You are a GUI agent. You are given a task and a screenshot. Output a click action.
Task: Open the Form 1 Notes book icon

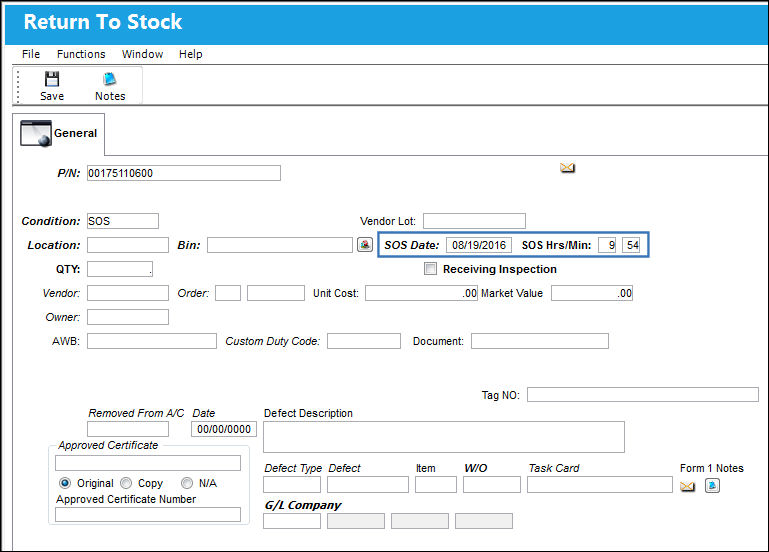[x=712, y=486]
